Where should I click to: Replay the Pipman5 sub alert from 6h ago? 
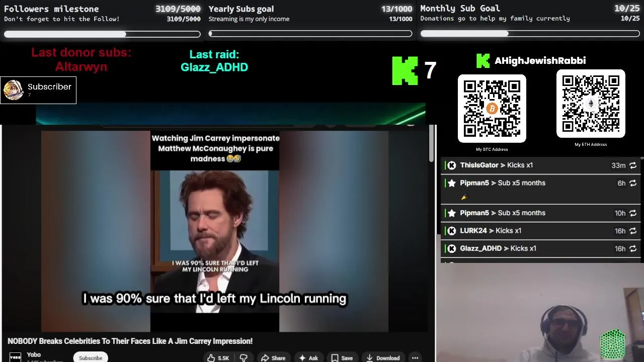pyautogui.click(x=633, y=183)
